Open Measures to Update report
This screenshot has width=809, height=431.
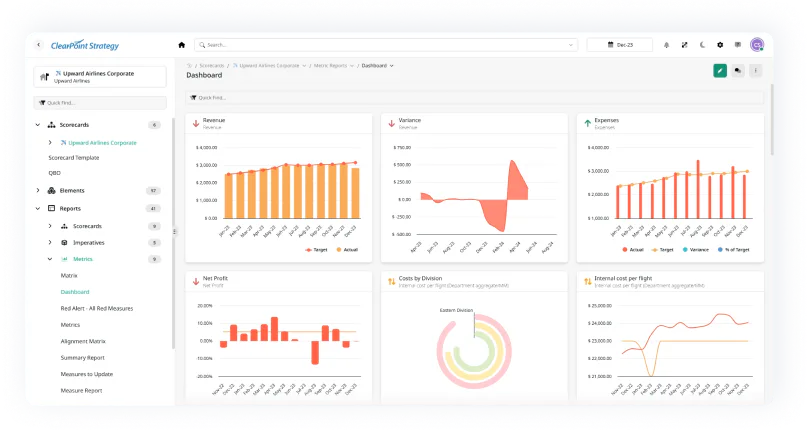click(x=87, y=374)
